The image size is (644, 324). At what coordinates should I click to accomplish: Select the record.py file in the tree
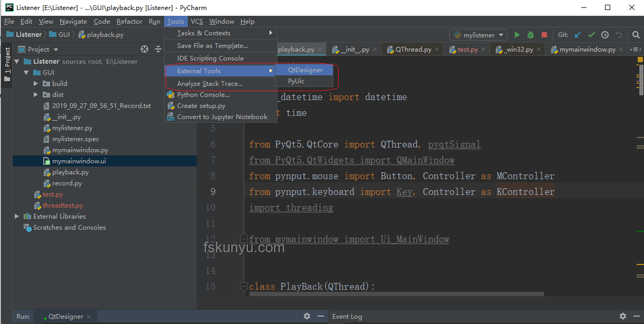point(67,183)
